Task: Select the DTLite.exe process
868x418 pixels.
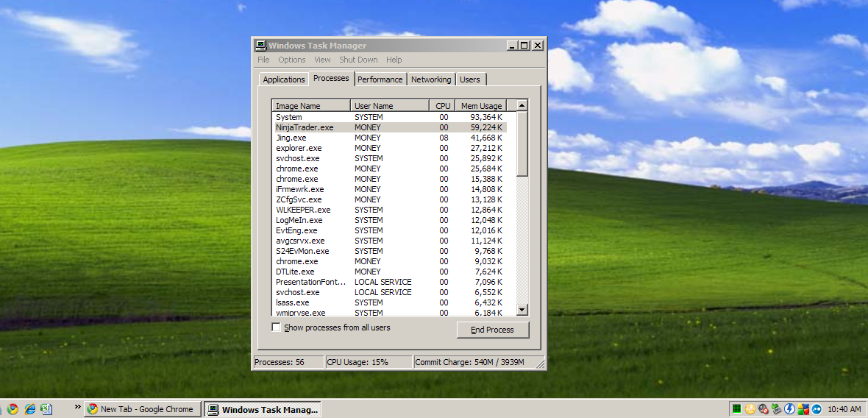Action: (390, 272)
